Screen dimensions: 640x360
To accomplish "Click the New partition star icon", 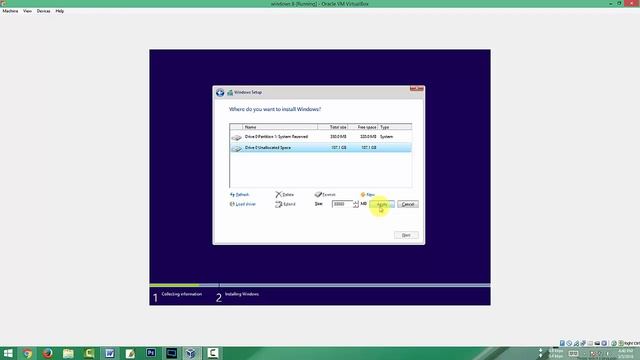I will click(x=362, y=195).
